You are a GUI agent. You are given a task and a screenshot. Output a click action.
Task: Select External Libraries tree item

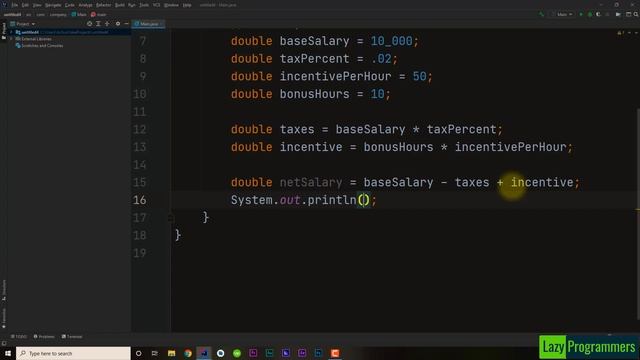33,39
